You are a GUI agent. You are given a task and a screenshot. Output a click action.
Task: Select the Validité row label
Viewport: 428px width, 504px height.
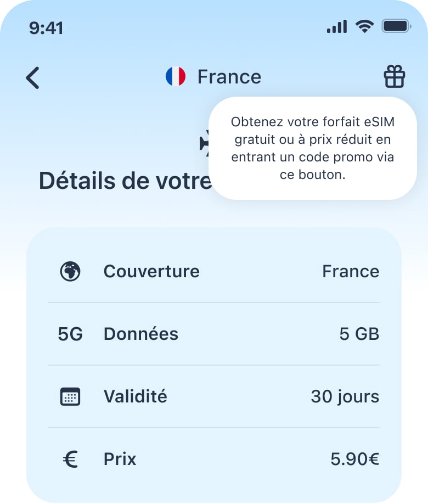click(135, 396)
